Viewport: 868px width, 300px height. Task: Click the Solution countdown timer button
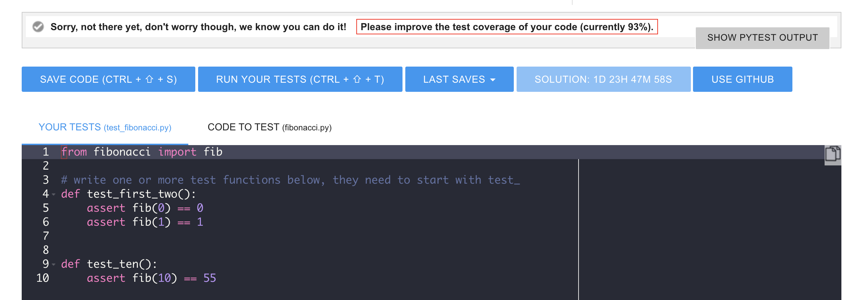603,79
